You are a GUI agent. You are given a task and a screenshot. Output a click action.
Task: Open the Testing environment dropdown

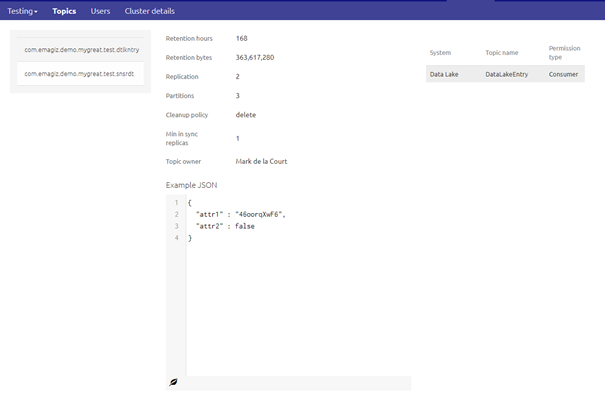(22, 11)
